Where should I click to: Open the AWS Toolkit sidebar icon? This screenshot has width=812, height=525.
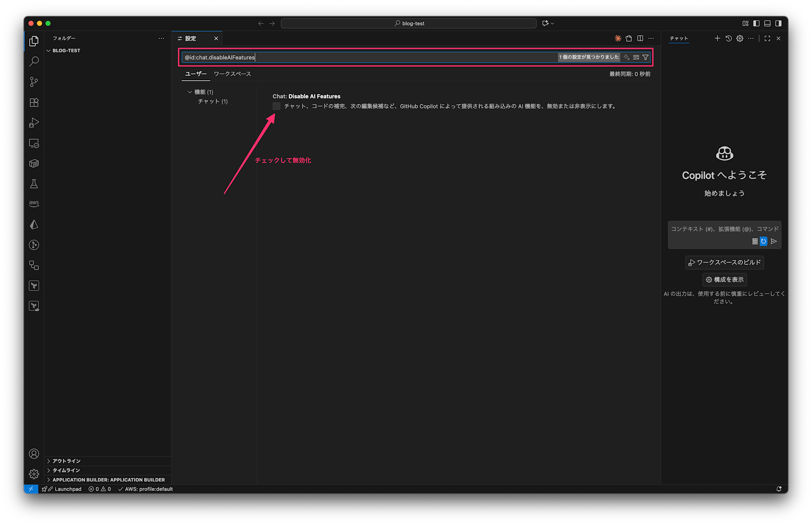[34, 204]
